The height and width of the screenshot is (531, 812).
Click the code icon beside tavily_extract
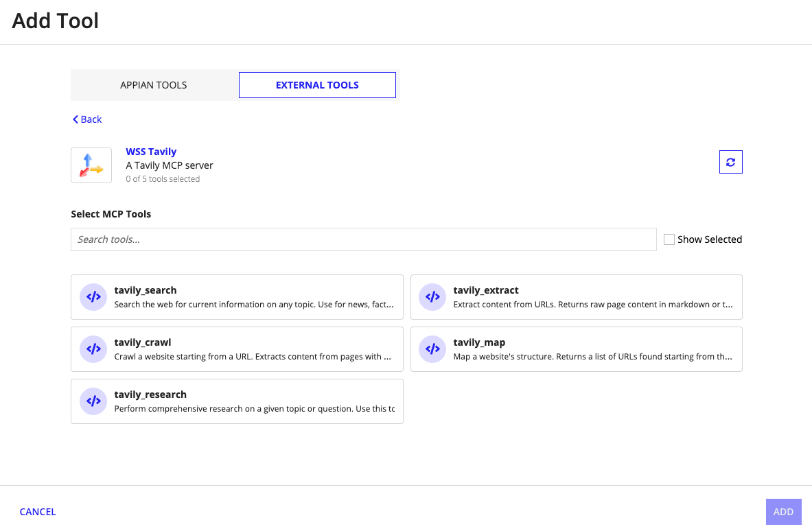432,297
